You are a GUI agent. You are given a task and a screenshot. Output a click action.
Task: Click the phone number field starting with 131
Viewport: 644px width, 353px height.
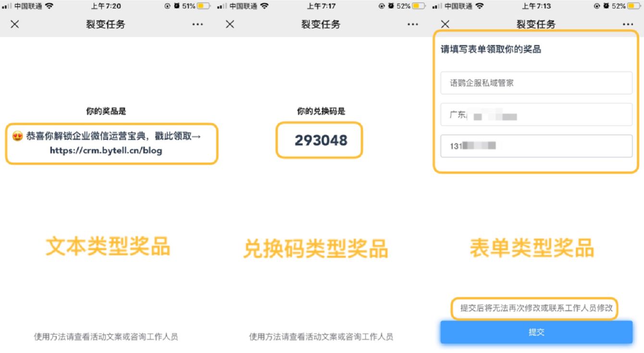click(x=536, y=146)
